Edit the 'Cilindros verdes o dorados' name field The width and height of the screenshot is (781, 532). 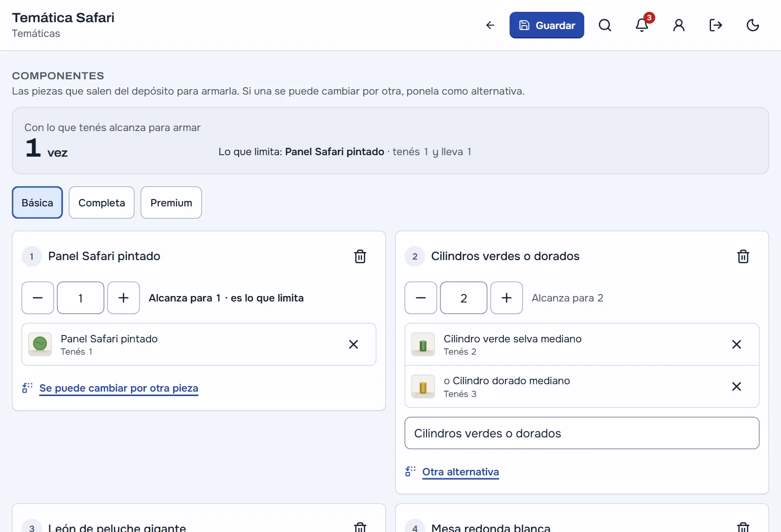tap(582, 433)
